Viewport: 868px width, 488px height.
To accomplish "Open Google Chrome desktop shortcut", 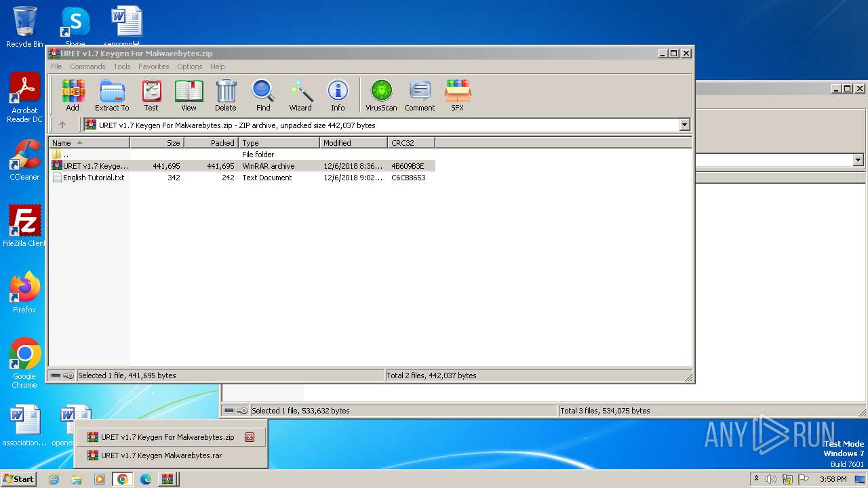I will 24,363.
